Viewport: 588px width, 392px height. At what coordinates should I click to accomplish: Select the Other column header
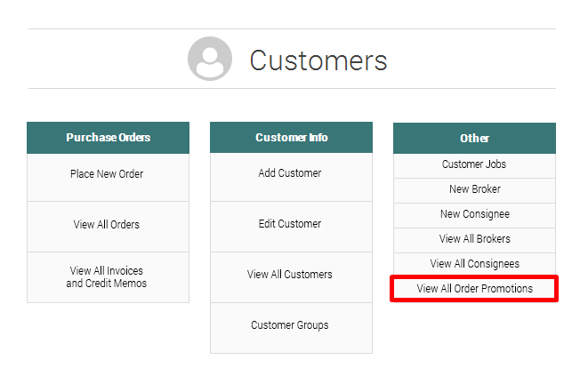tap(474, 138)
